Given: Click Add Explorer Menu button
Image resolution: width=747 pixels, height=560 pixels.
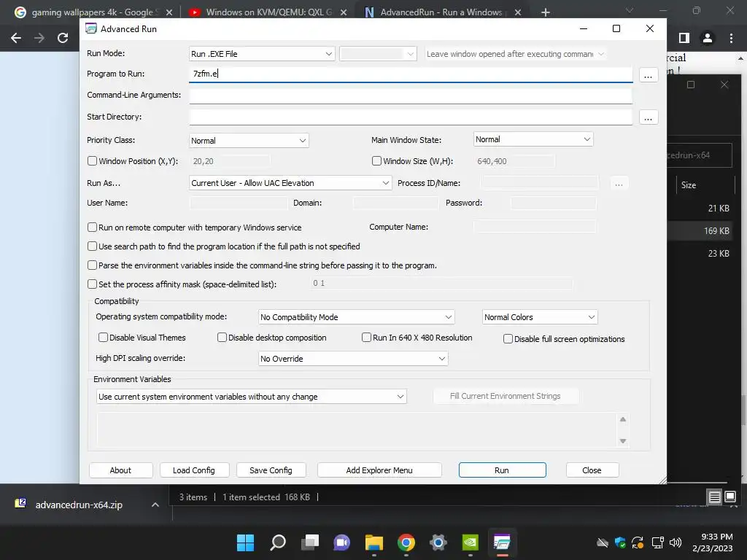Looking at the screenshot, I should [379, 470].
